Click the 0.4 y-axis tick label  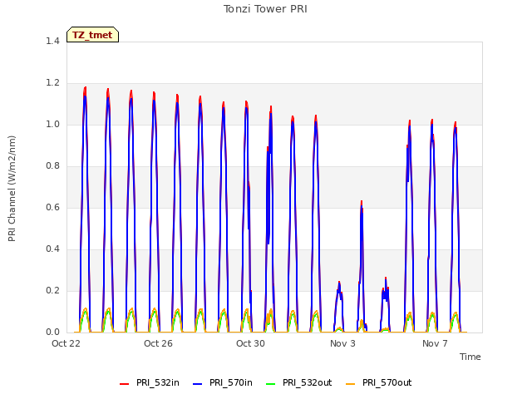52,249
